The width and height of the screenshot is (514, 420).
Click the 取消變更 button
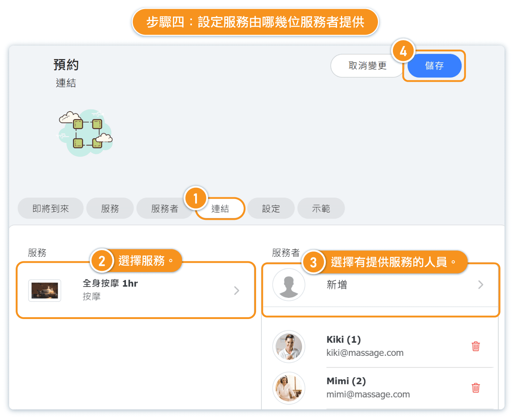pos(367,66)
